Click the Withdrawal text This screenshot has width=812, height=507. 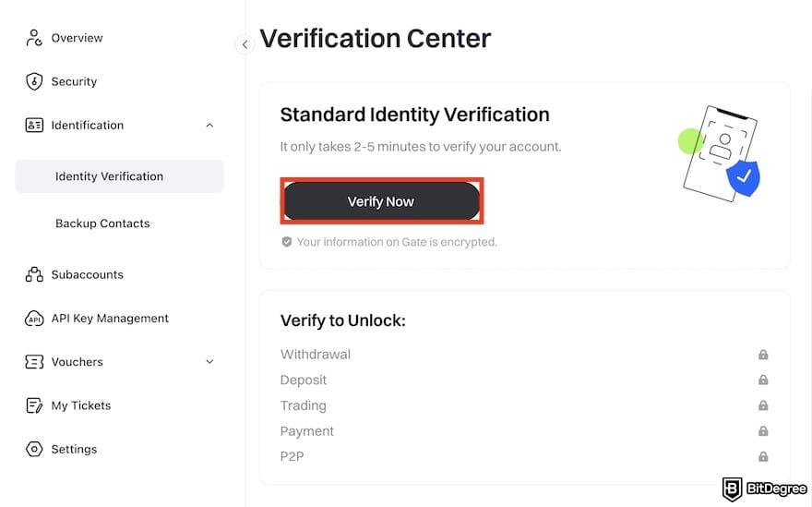(316, 354)
